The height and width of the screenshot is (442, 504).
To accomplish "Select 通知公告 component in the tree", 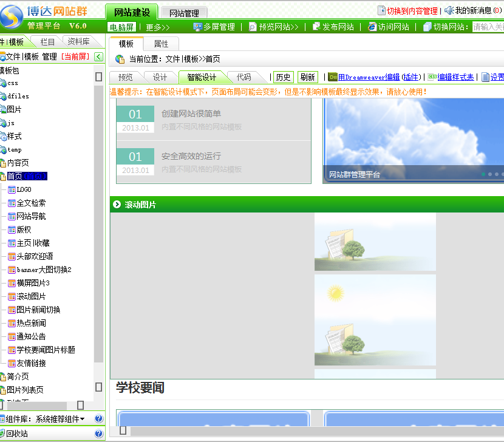I will point(31,336).
